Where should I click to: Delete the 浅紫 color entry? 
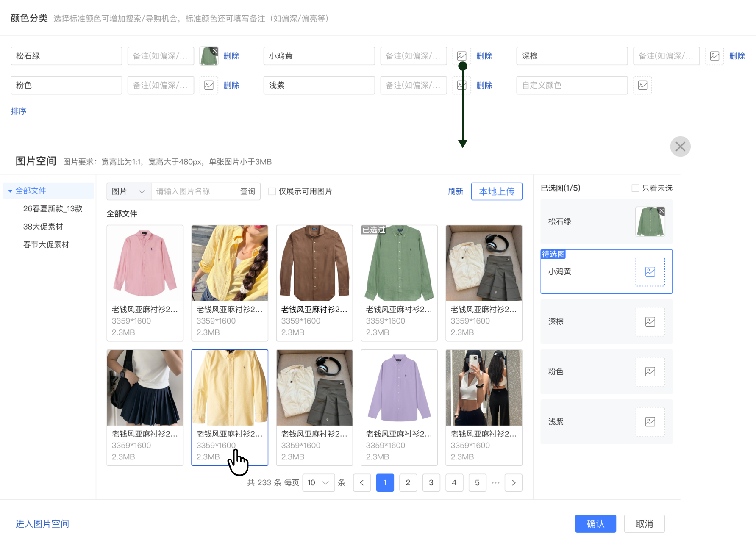point(484,85)
